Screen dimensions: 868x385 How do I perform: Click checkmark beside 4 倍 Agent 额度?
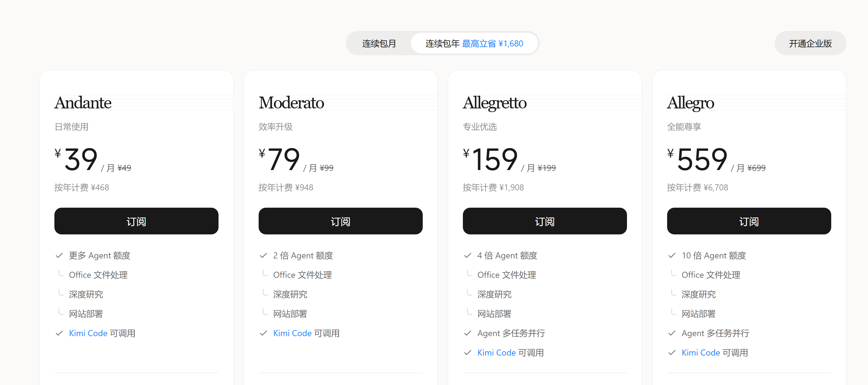[468, 255]
